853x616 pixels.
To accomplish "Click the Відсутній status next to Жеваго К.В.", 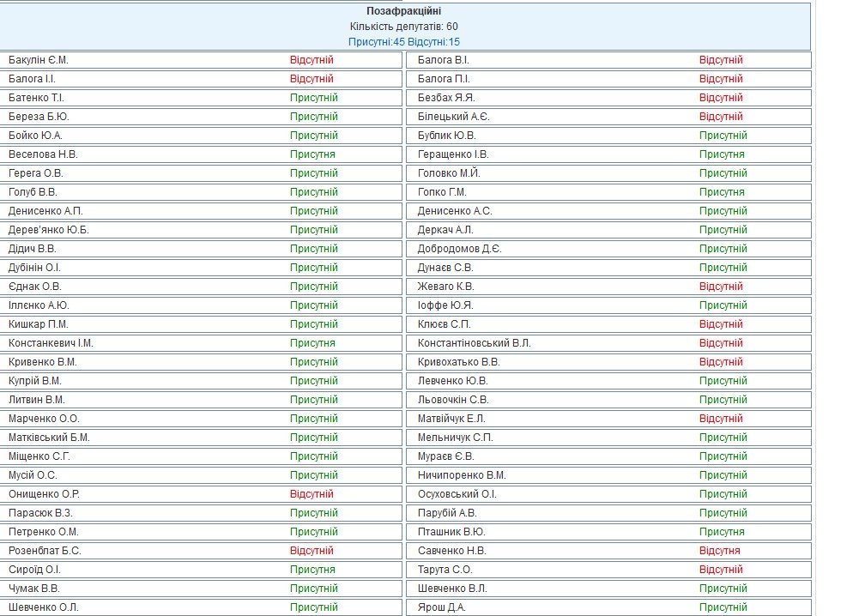I will [x=721, y=287].
